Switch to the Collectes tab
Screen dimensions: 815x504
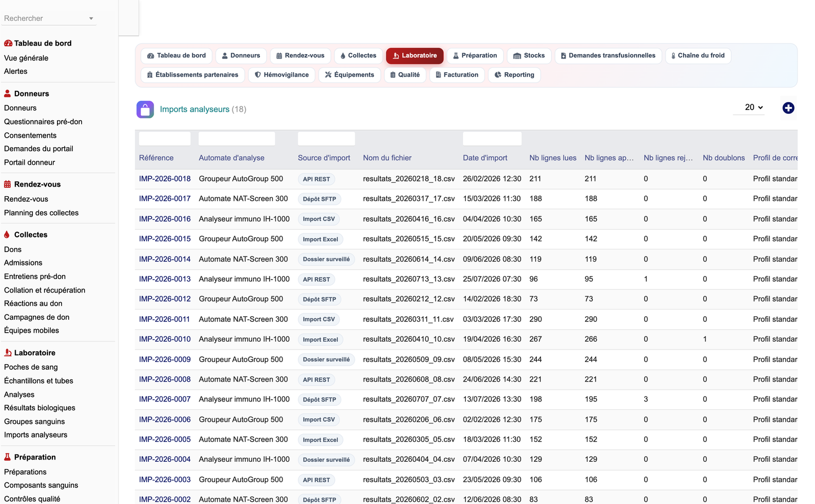pyautogui.click(x=359, y=56)
